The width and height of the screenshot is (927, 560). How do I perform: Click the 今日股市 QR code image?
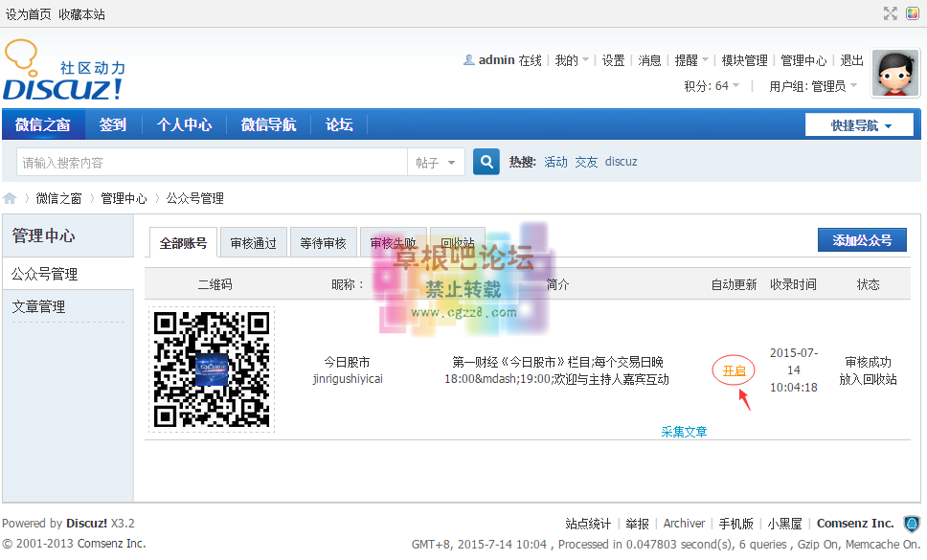pyautogui.click(x=211, y=369)
